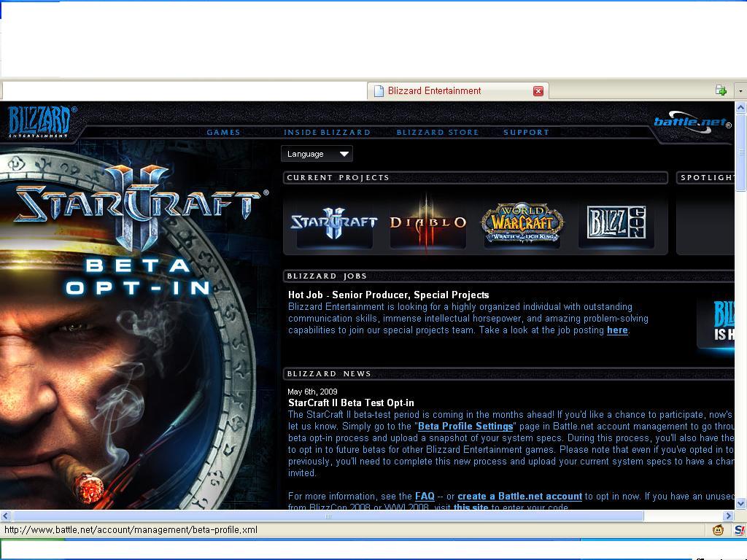Screen dimensions: 747x560
Task: Follow the Beta Profile Settings link
Action: pyautogui.click(x=465, y=427)
